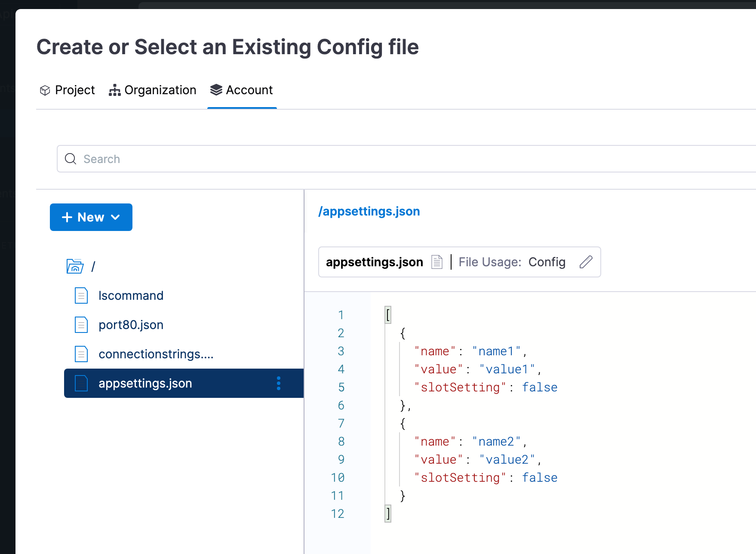Select appsettings.json in the file tree

click(145, 383)
